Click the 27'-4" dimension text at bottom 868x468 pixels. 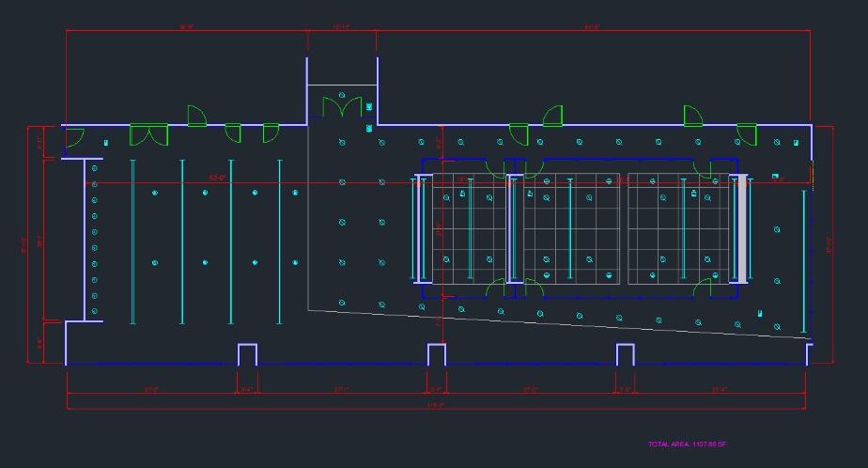(719, 390)
